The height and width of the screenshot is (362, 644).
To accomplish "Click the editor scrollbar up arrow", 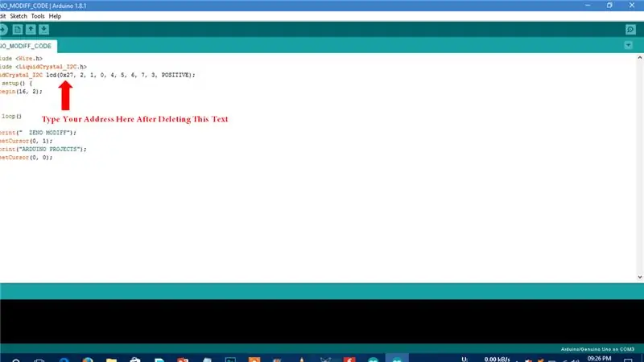I will pos(639,58).
